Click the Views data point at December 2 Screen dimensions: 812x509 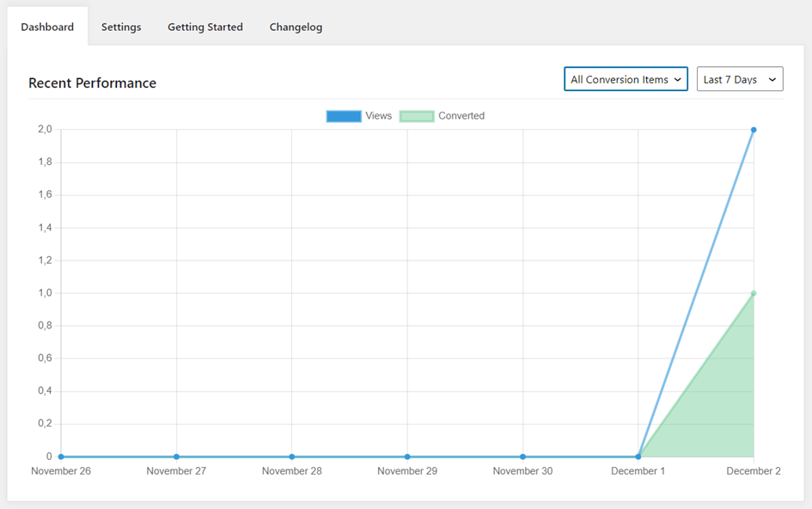click(x=754, y=130)
